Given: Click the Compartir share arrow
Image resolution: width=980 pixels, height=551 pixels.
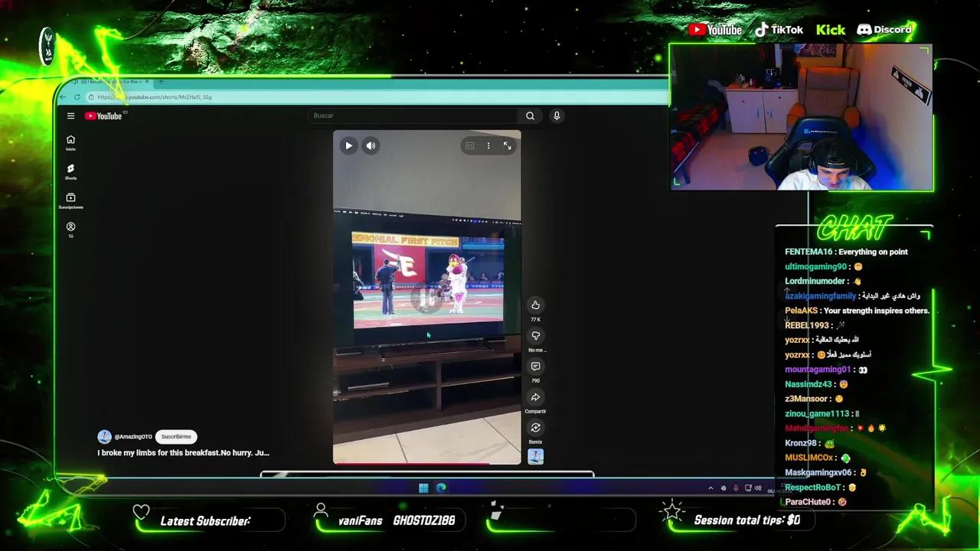Looking at the screenshot, I should tap(535, 397).
